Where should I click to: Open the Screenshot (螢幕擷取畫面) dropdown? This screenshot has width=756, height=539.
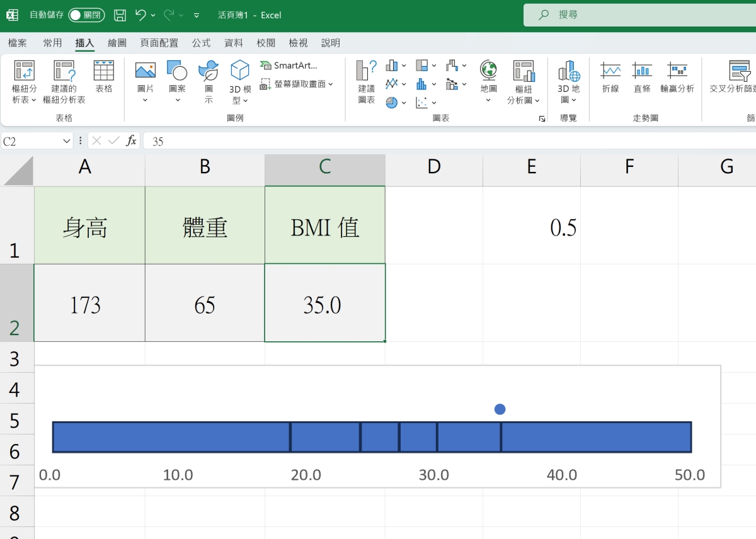point(296,84)
